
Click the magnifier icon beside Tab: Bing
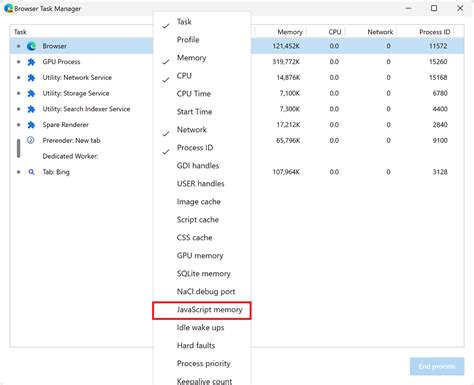tap(31, 172)
